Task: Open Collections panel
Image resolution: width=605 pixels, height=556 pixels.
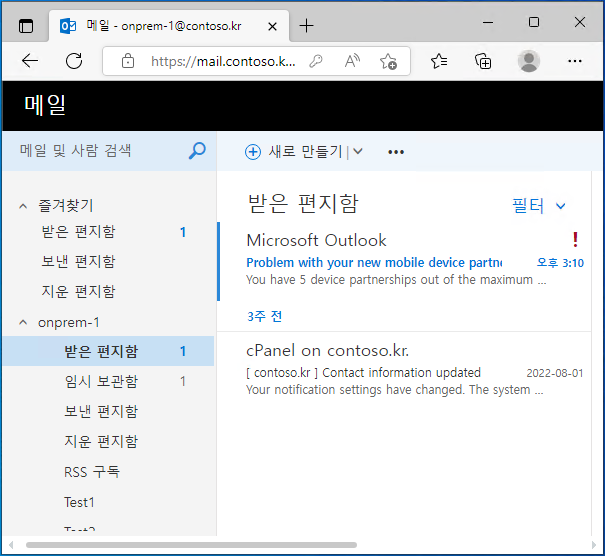Action: point(483,61)
